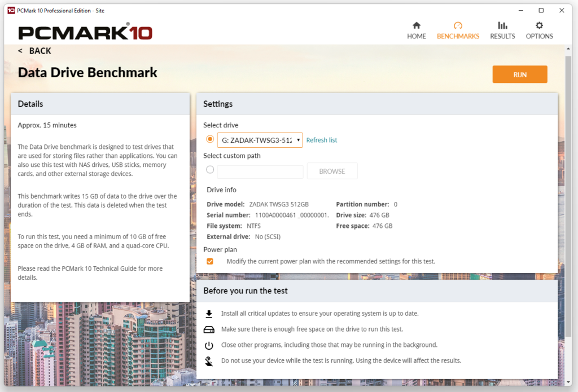Click the drive free space icon
The image size is (578, 392).
pyautogui.click(x=209, y=329)
